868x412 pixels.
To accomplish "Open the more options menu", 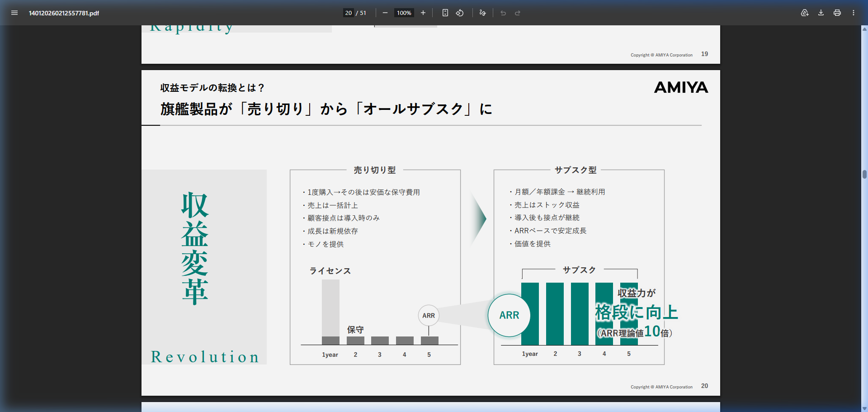I will pos(854,13).
